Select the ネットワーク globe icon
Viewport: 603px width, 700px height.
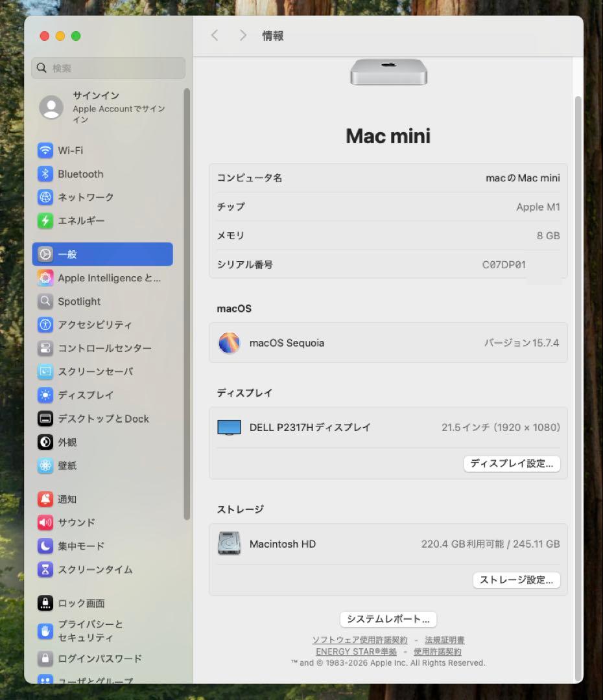tap(45, 197)
